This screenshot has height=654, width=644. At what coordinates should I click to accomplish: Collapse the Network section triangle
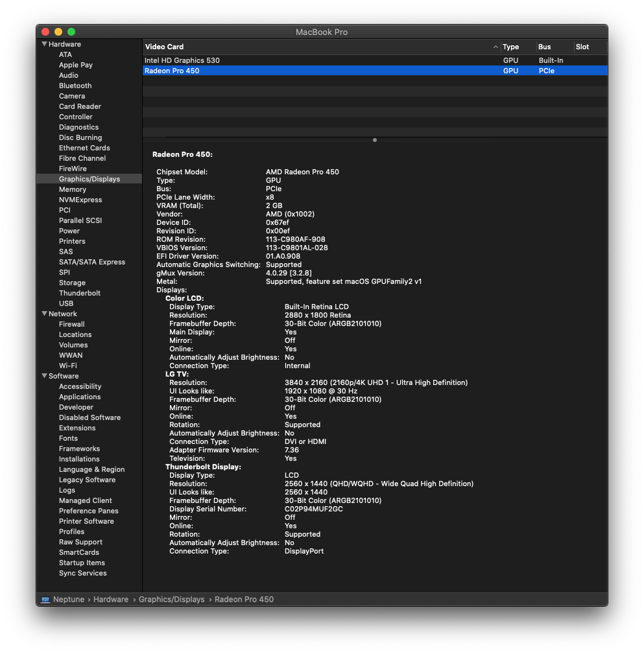(x=44, y=314)
